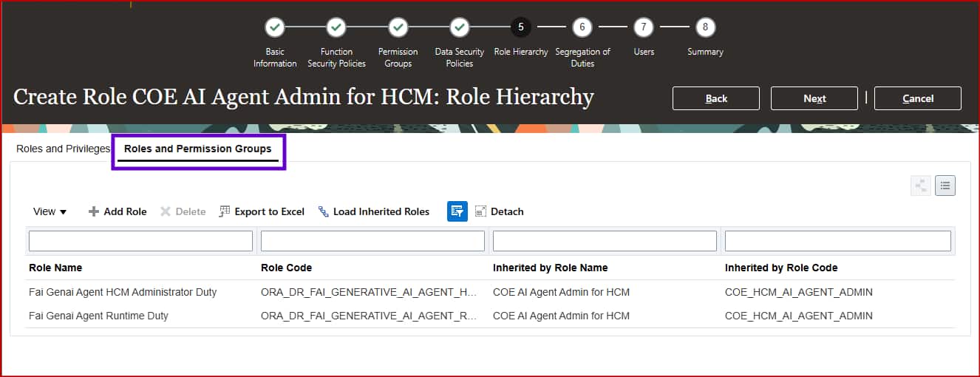Click COE AI Agent Admin for HCM in Runtime Duty row
The width and height of the screenshot is (980, 377).
(x=561, y=316)
